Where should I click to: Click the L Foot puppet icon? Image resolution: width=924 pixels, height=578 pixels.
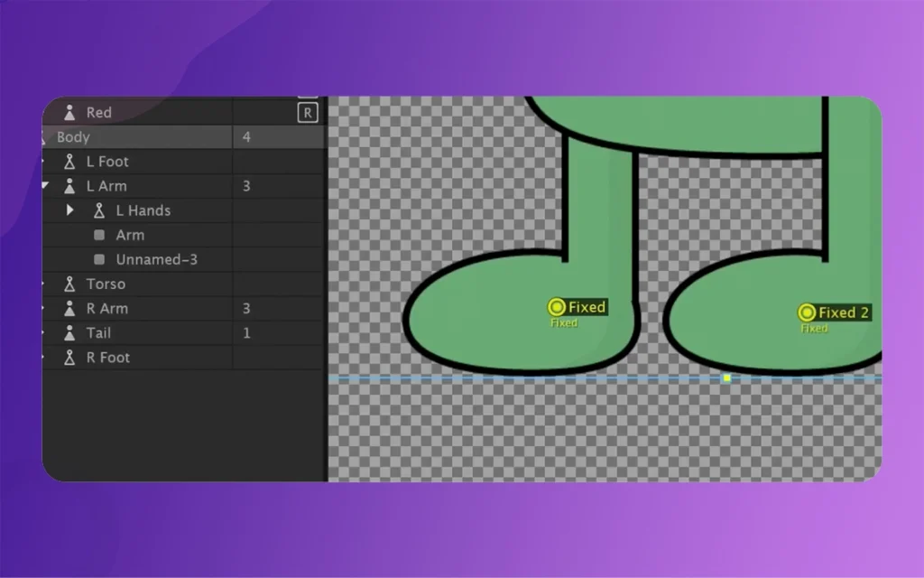click(69, 162)
